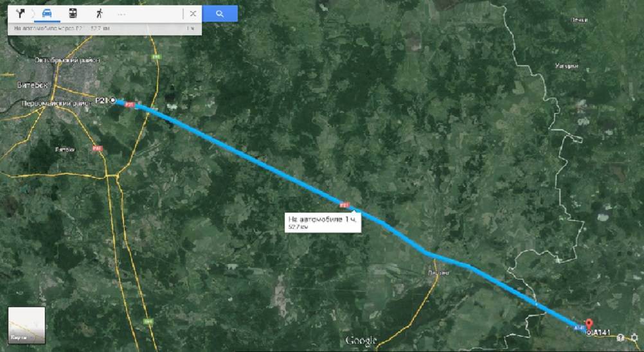
Task: Click the Google logo at bottom
Action: [361, 340]
